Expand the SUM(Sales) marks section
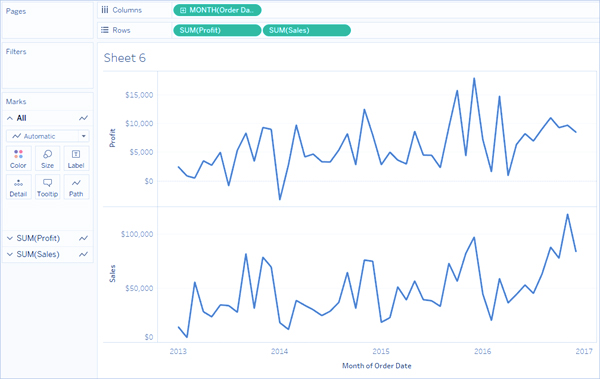The image size is (600, 379). (10, 254)
